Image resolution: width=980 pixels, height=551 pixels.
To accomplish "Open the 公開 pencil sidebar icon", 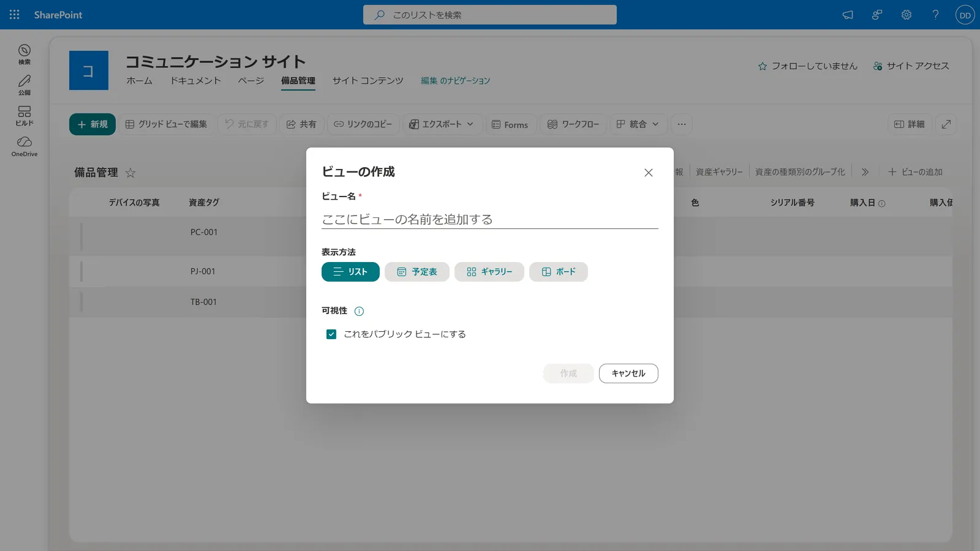I will pyautogui.click(x=24, y=85).
